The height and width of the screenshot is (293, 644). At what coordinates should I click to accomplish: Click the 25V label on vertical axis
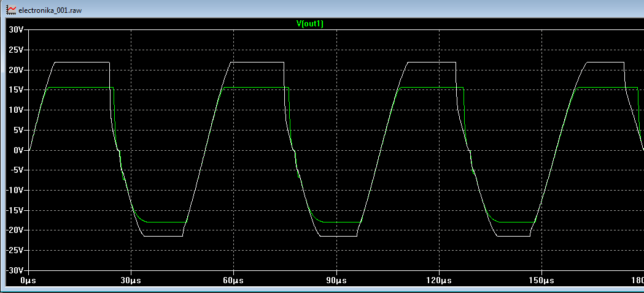pos(17,50)
